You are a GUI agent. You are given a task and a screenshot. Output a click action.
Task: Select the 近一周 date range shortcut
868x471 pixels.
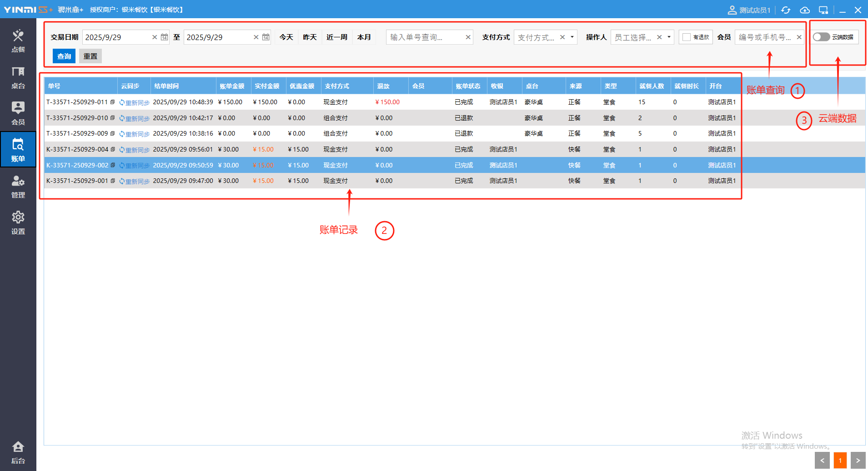(336, 37)
